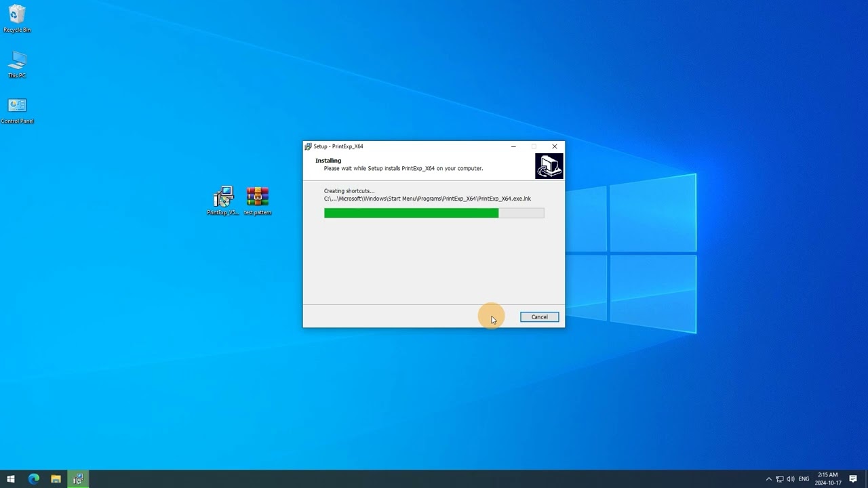Click the 'Setup - PrintExp_X64' title text
868x488 pixels.
[x=338, y=146]
